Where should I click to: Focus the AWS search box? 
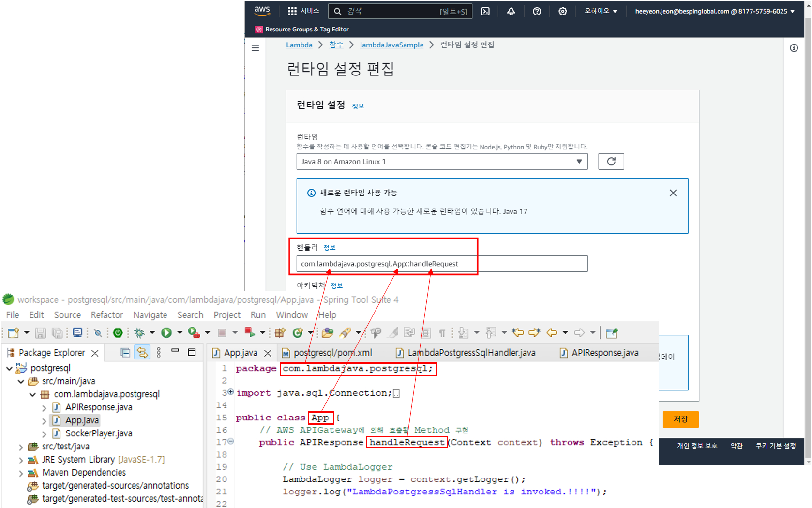coord(400,11)
